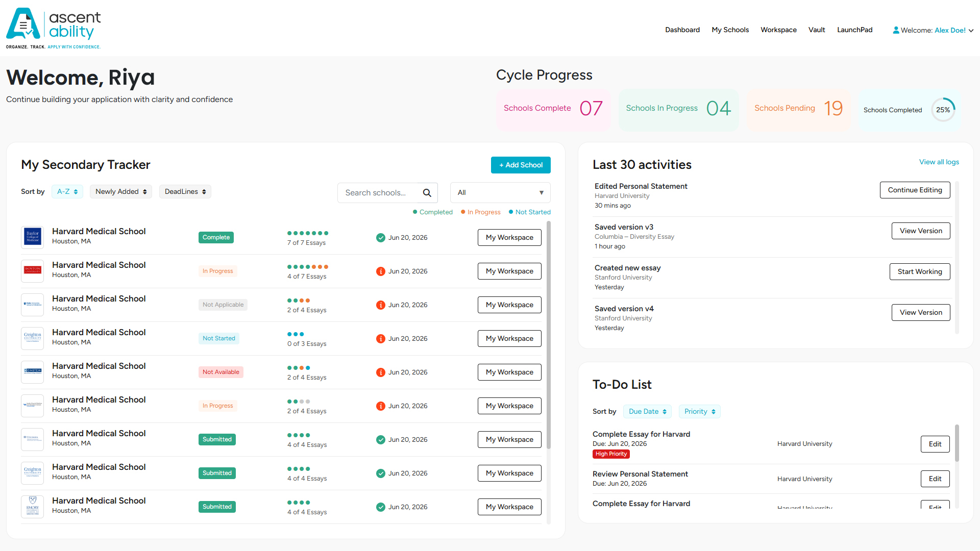The height and width of the screenshot is (551, 980).
Task: Expand the Welcome Alex Doe account menu chevron
Action: click(971, 31)
